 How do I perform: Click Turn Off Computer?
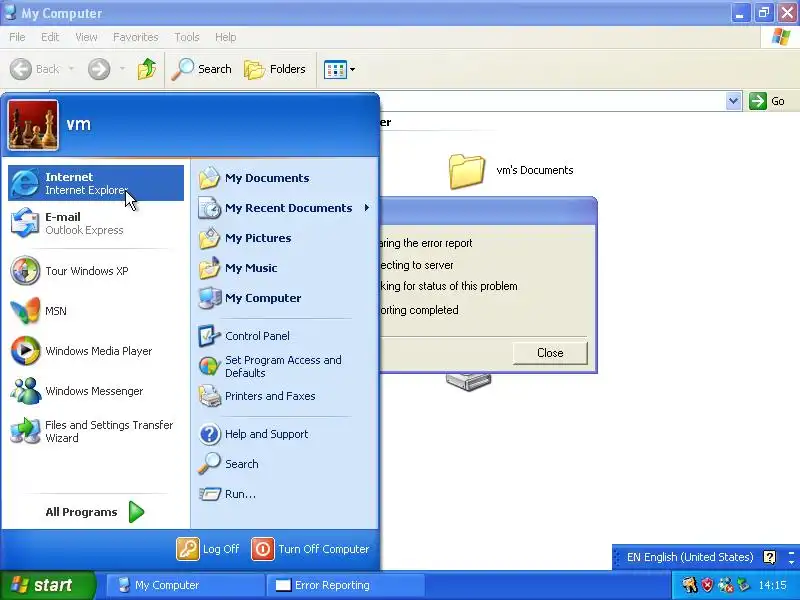pos(311,549)
